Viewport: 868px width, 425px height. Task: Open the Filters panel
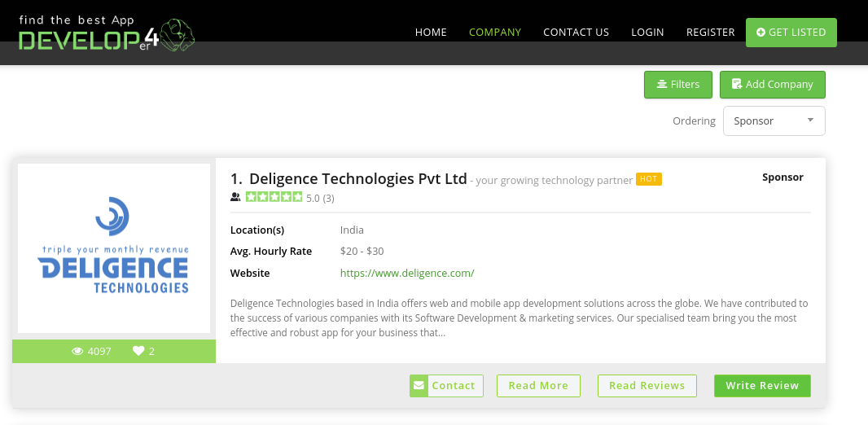[678, 85]
